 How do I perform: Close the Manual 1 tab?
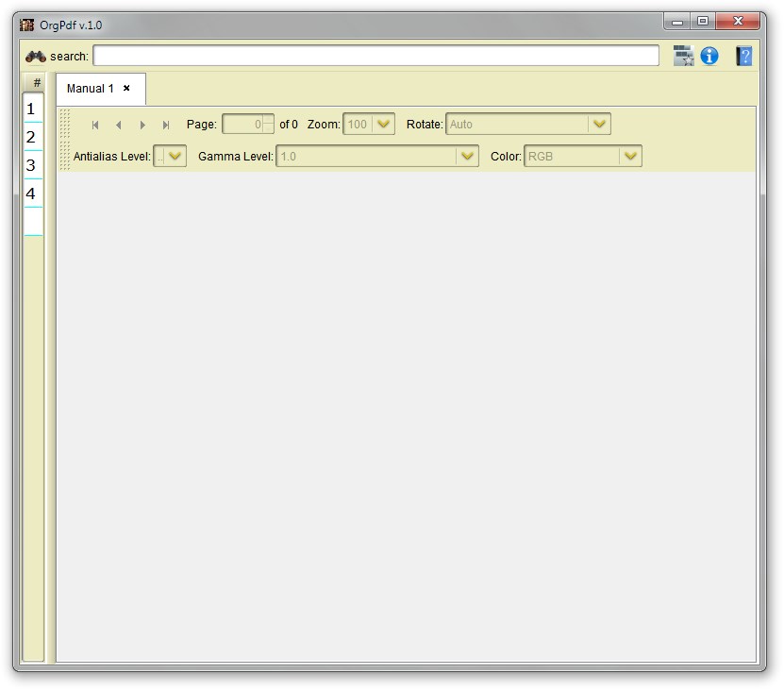coord(126,88)
